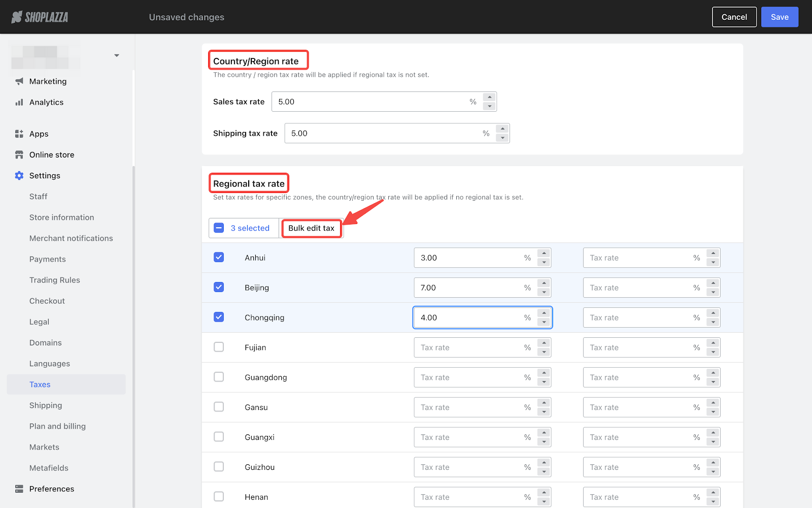Viewport: 812px width, 508px height.
Task: Check the Fujian checkbox
Action: pos(219,347)
